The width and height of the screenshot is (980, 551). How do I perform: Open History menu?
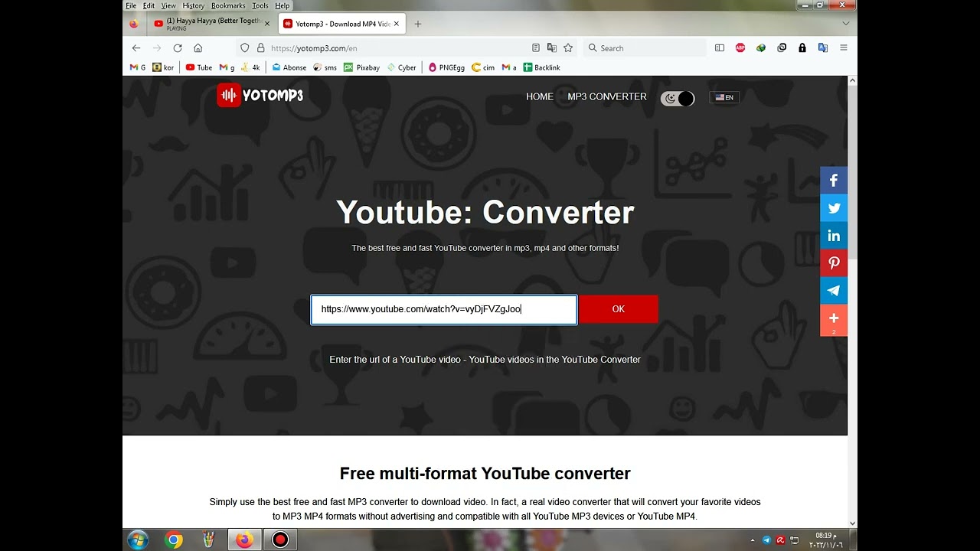click(x=194, y=5)
